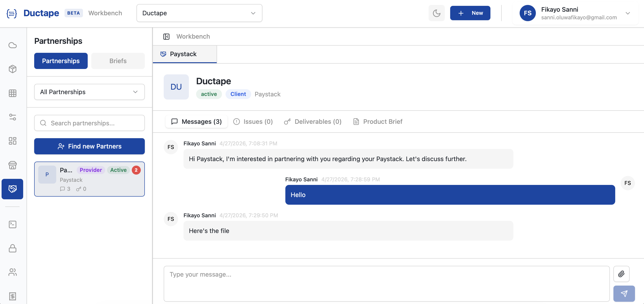Click the Hello message bubble
Screen dimensions: 644x304
[450, 195]
